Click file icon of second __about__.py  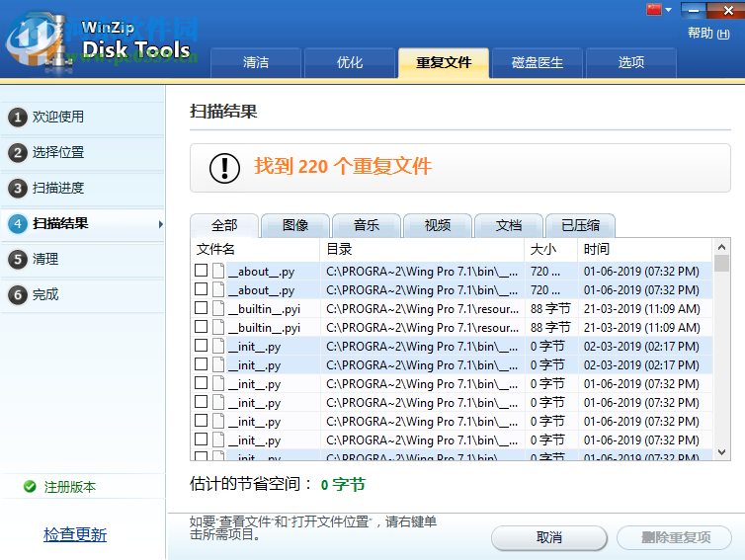click(x=218, y=289)
